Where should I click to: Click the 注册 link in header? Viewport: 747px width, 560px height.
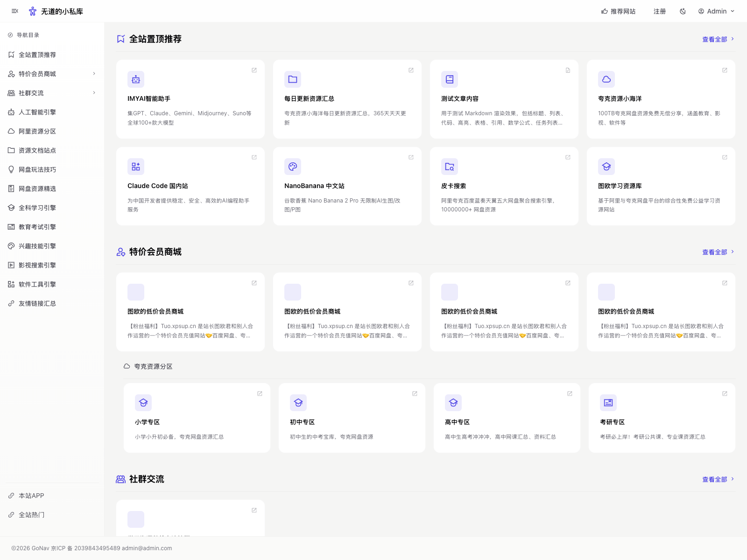(x=660, y=11)
